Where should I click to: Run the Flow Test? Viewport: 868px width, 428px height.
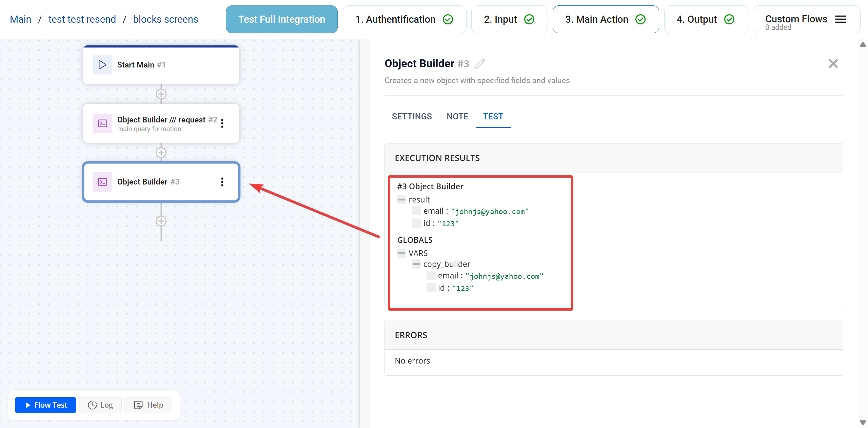pyautogui.click(x=45, y=405)
